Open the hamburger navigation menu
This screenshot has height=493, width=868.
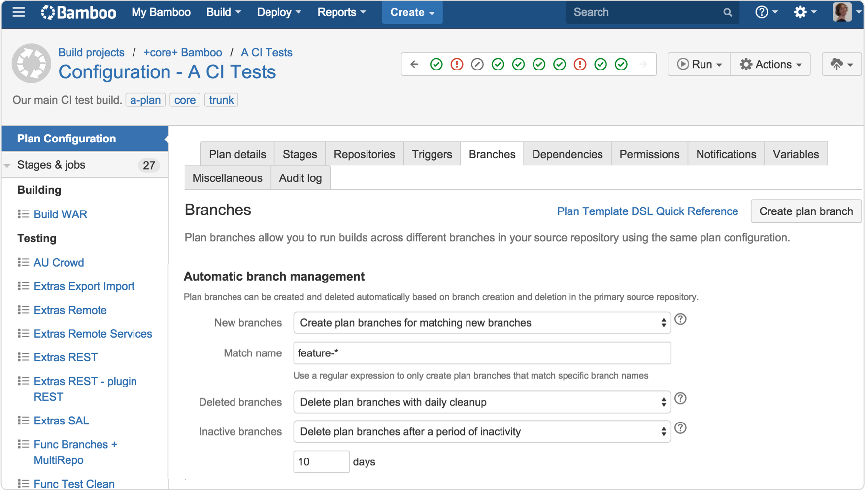(19, 12)
